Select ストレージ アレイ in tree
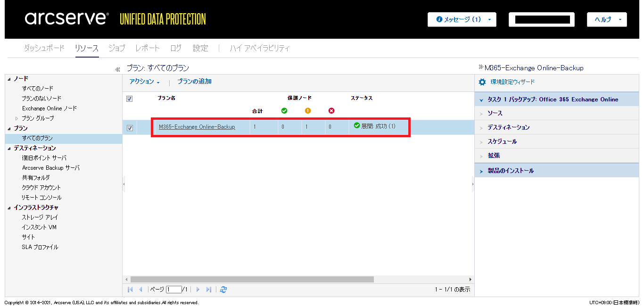The image size is (644, 307). (x=40, y=217)
